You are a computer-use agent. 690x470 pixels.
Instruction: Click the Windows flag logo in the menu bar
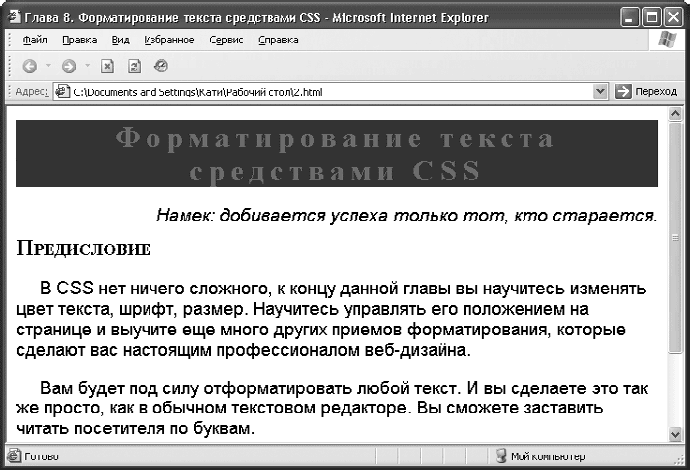tap(666, 40)
